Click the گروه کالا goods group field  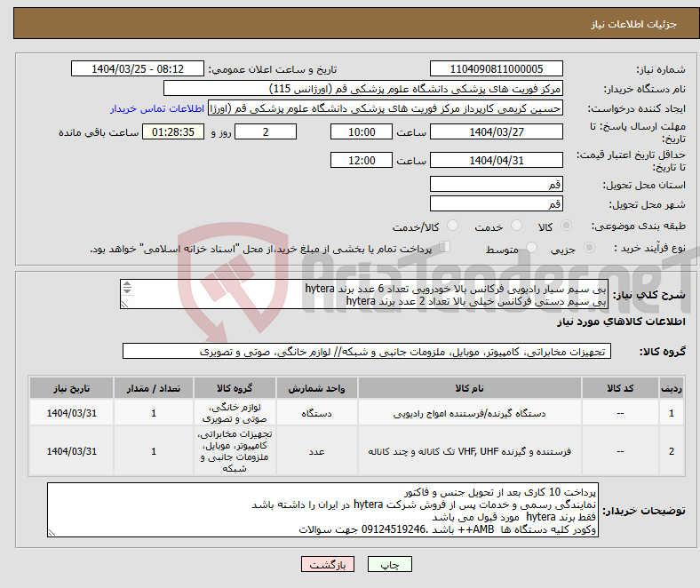tap(367, 352)
